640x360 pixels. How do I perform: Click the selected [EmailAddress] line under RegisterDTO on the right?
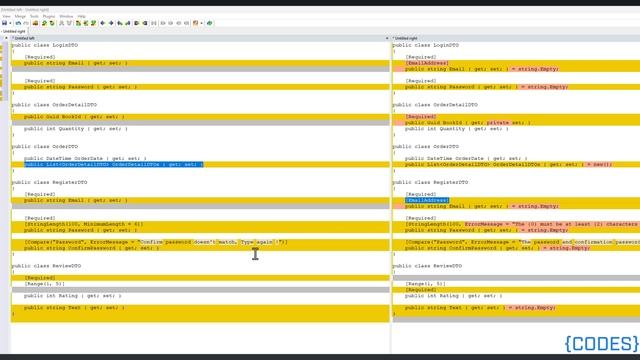click(x=427, y=200)
